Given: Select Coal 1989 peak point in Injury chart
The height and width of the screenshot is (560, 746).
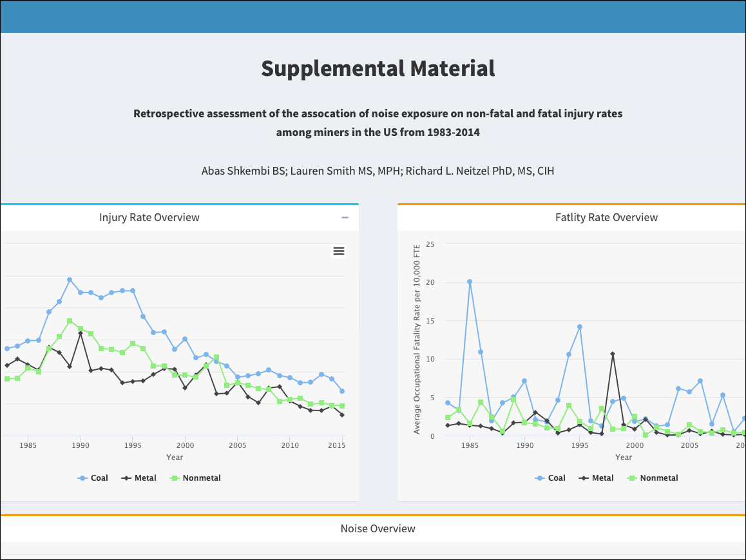Looking at the screenshot, I should pyautogui.click(x=70, y=280).
